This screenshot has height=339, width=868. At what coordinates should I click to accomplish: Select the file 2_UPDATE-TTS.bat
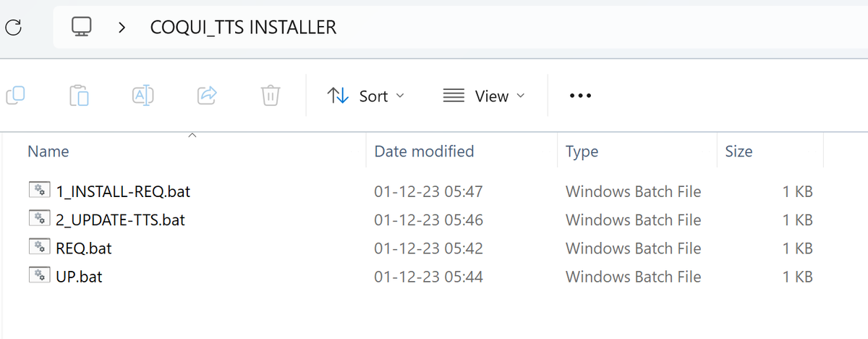coord(120,219)
